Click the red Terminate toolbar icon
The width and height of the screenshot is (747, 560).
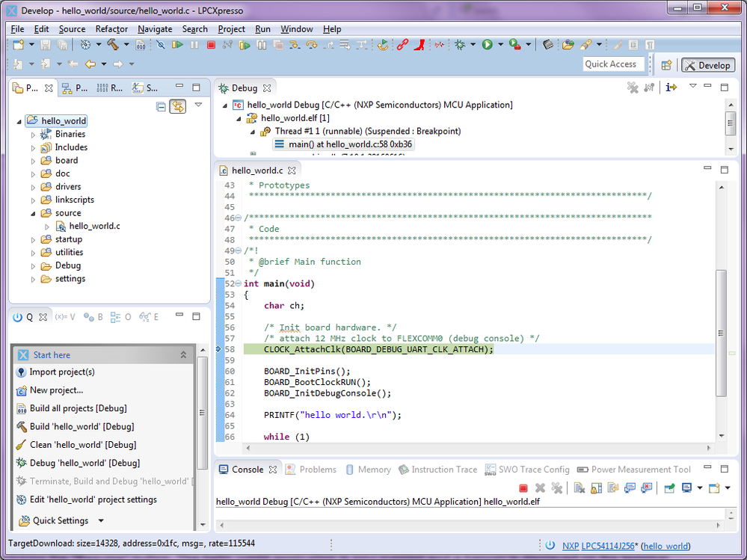tap(211, 45)
